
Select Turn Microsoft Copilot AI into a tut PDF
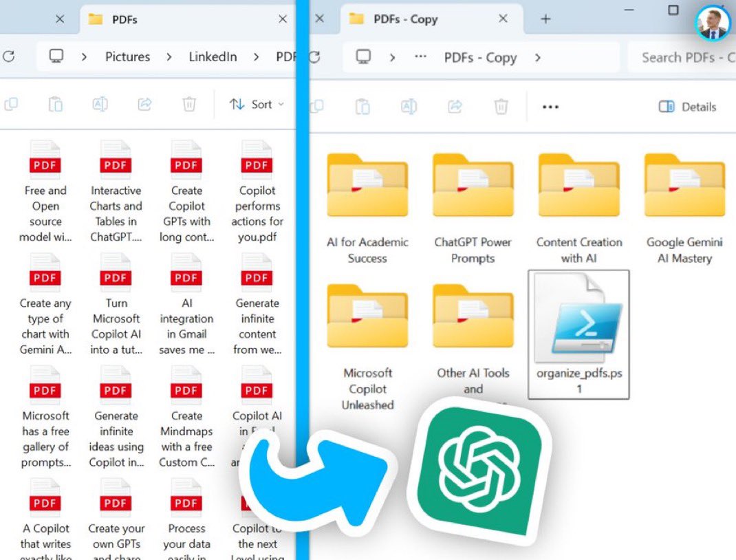(116, 304)
